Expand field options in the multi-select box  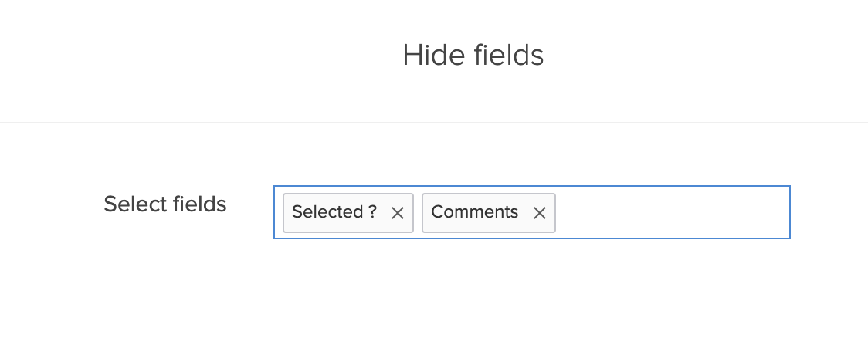[x=670, y=212]
